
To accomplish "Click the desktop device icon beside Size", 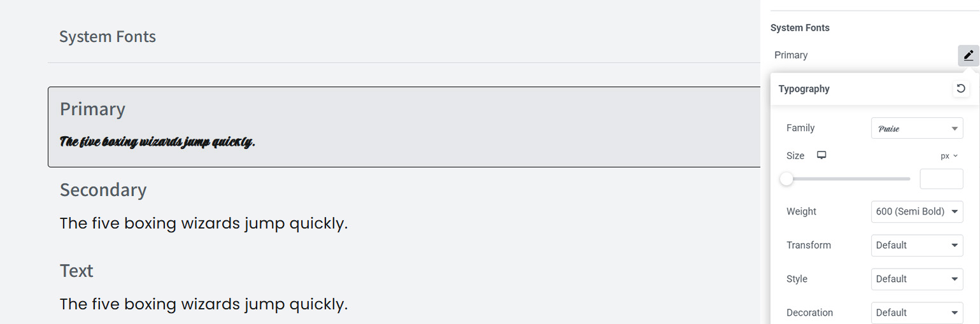I will click(821, 155).
